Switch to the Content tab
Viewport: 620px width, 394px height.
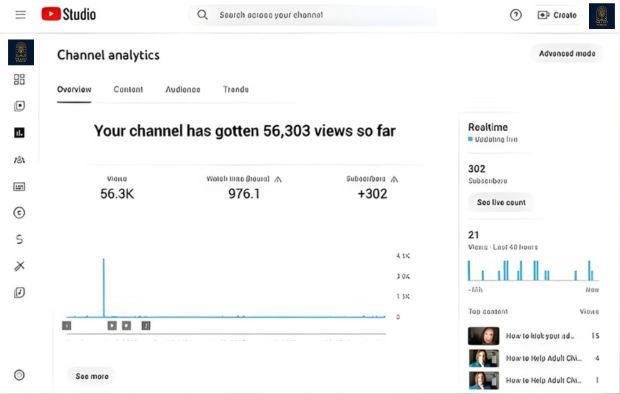[x=128, y=89]
